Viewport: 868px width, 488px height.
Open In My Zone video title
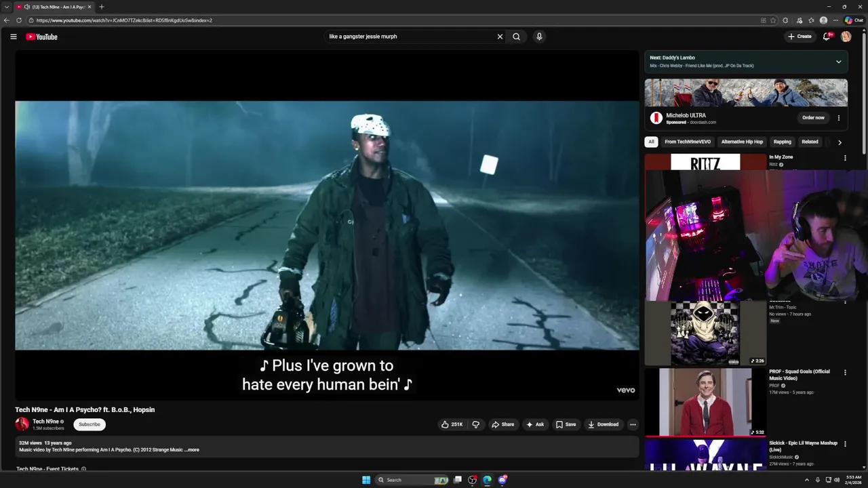point(781,157)
